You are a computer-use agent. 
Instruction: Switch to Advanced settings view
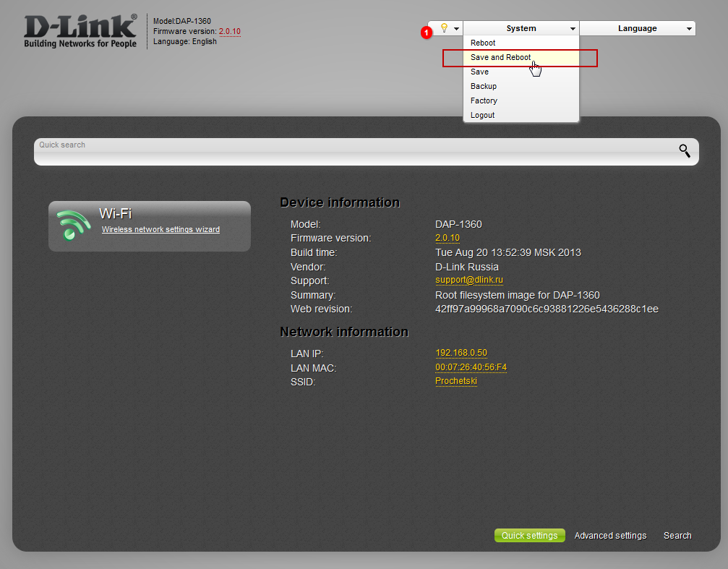point(610,536)
